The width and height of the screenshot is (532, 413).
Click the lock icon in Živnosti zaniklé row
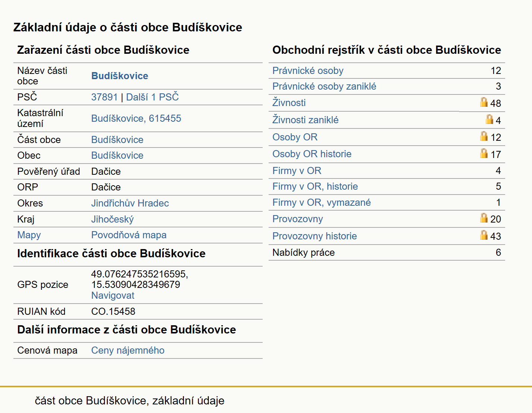click(489, 119)
